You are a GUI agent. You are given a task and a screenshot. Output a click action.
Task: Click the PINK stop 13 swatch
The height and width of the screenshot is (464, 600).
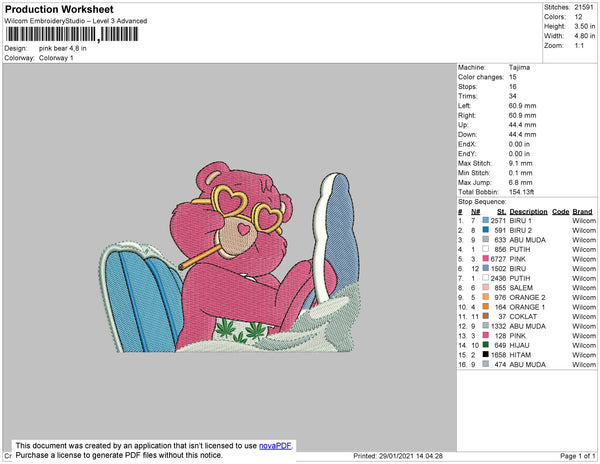coord(486,335)
